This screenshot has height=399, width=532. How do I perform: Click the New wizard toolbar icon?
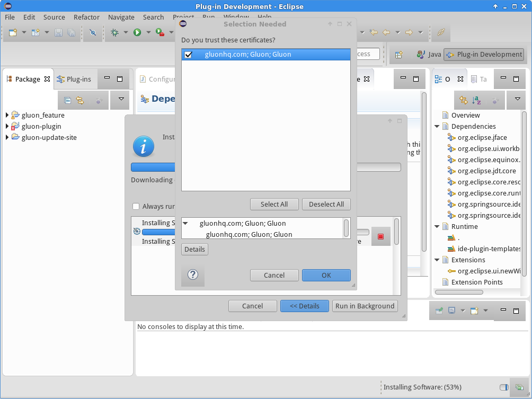(13, 32)
